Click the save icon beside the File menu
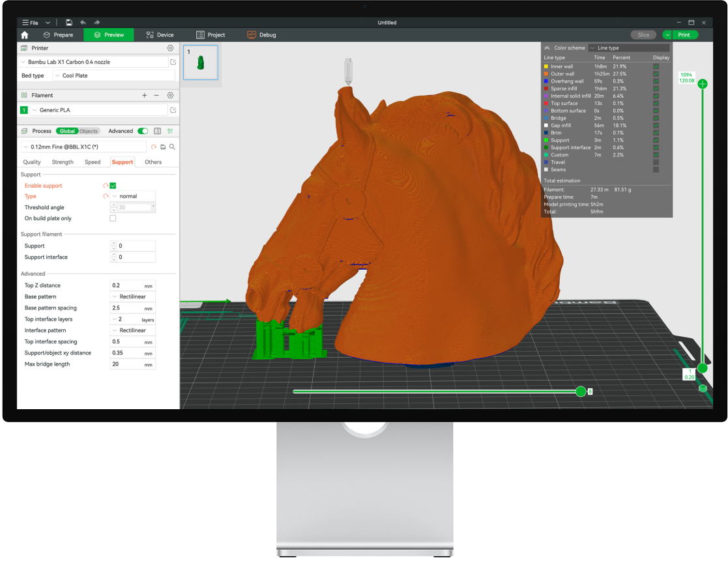This screenshot has width=728, height=576. pyautogui.click(x=68, y=23)
